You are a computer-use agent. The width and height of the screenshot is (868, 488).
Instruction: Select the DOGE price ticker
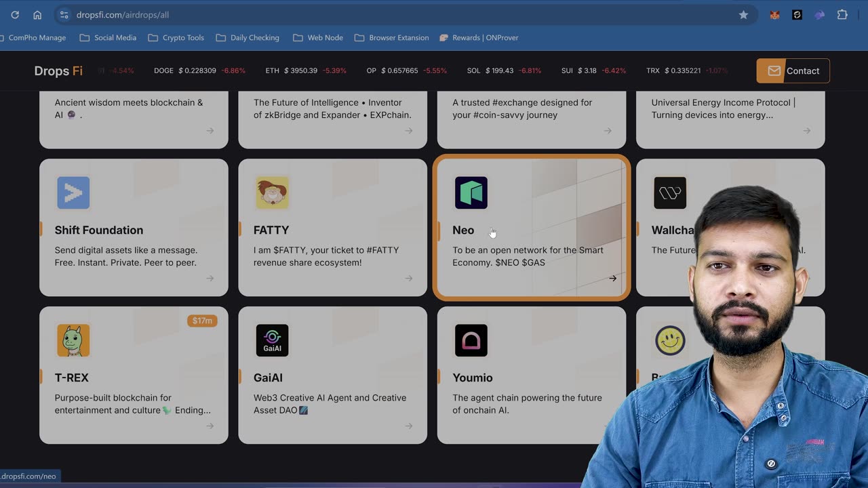(x=199, y=70)
